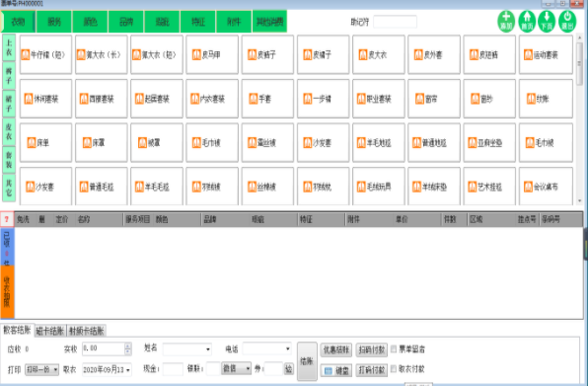This screenshot has width=588, height=386.
Task: Open the 射频卡结账 checkout tab
Action: tap(87, 331)
